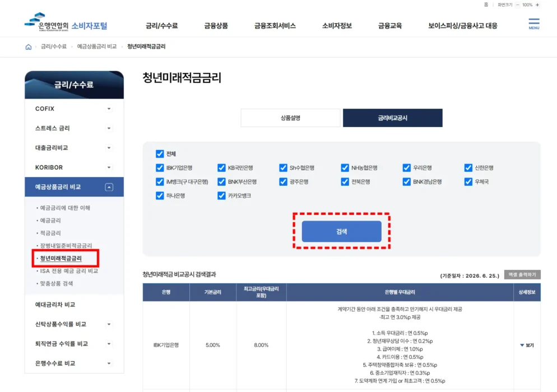557x392 pixels.
Task: Toggle the 하나은행 checkbox
Action: pyautogui.click(x=160, y=195)
